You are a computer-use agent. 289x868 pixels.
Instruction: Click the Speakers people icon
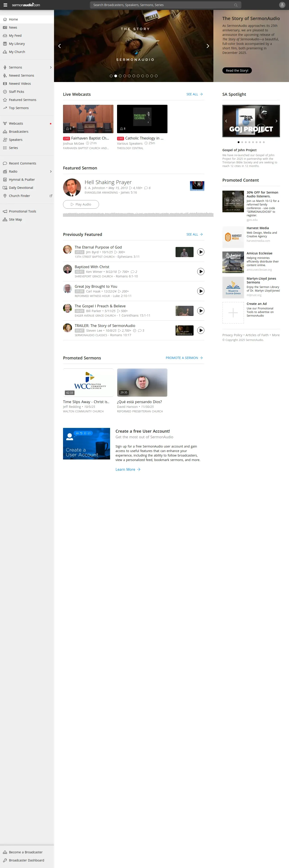pyautogui.click(x=5, y=140)
